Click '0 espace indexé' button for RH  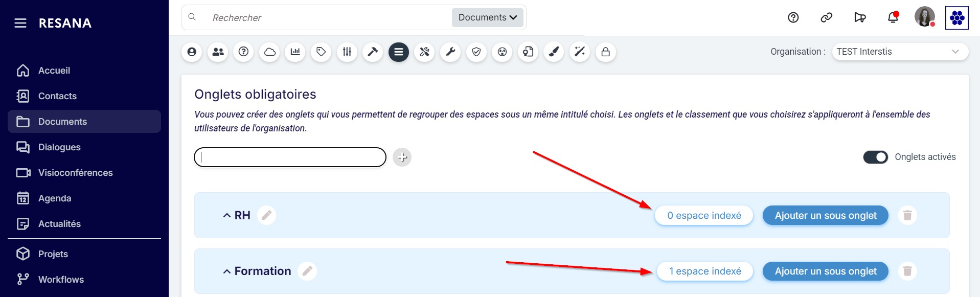pos(704,215)
